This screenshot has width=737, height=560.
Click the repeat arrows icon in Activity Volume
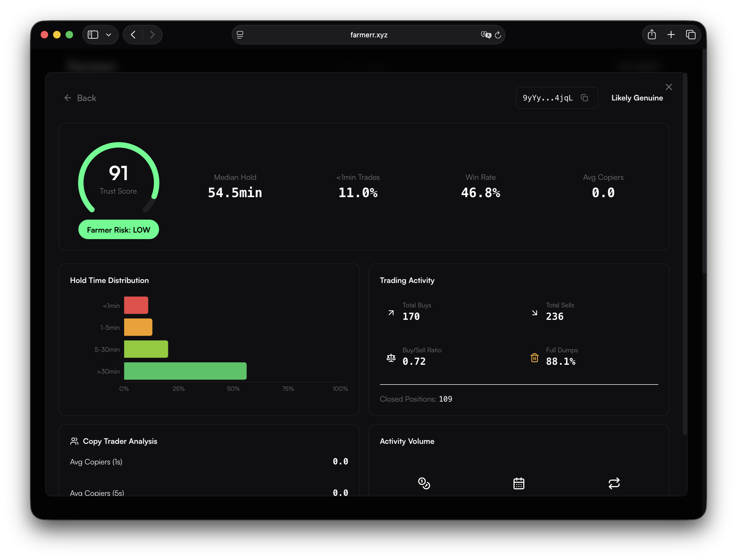point(614,483)
